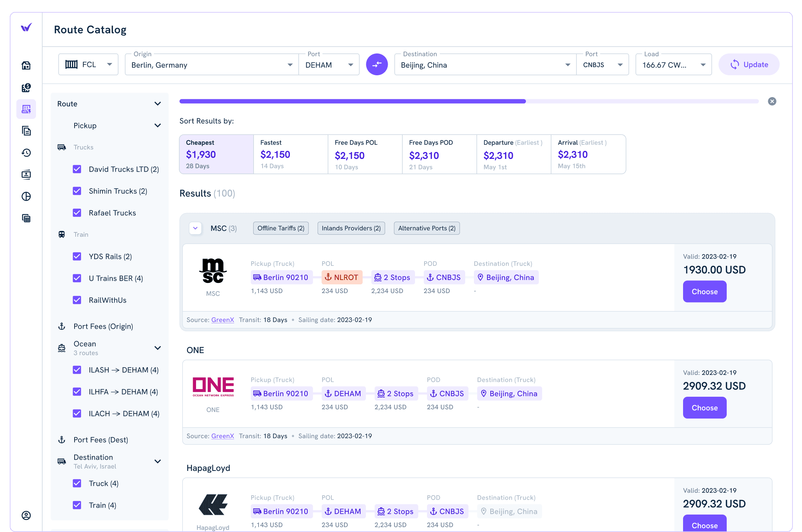Collapse the MSC results group chevron
The width and height of the screenshot is (802, 532).
point(195,228)
